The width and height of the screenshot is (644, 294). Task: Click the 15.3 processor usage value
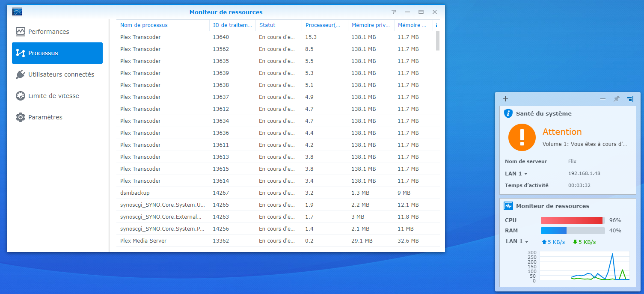coord(311,37)
